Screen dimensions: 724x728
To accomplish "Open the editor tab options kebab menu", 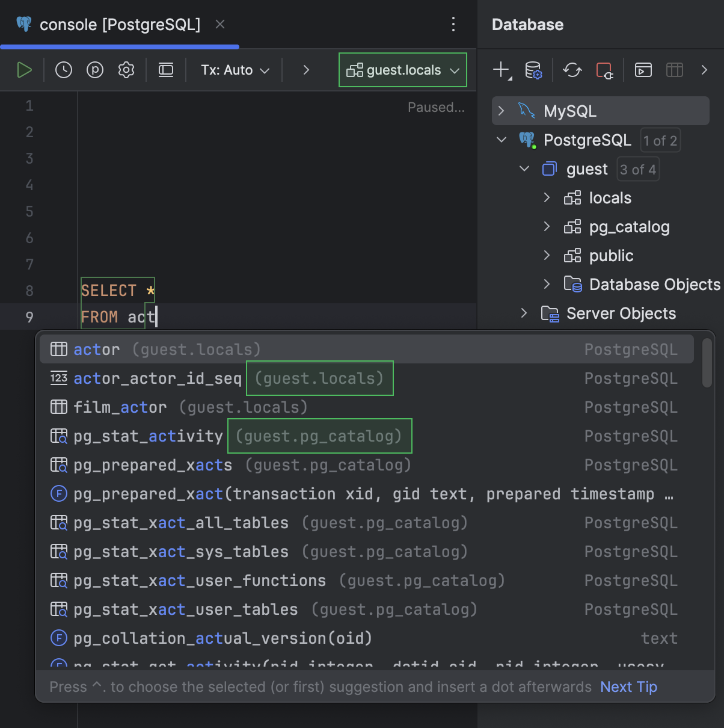I will coord(453,25).
